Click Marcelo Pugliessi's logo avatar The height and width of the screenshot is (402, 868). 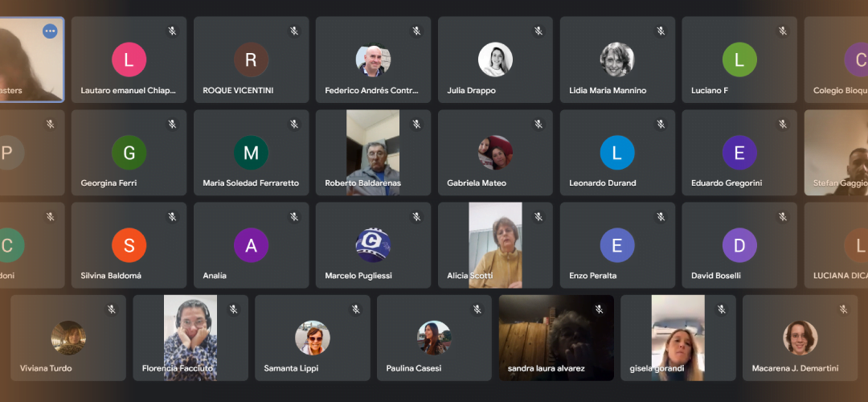373,244
